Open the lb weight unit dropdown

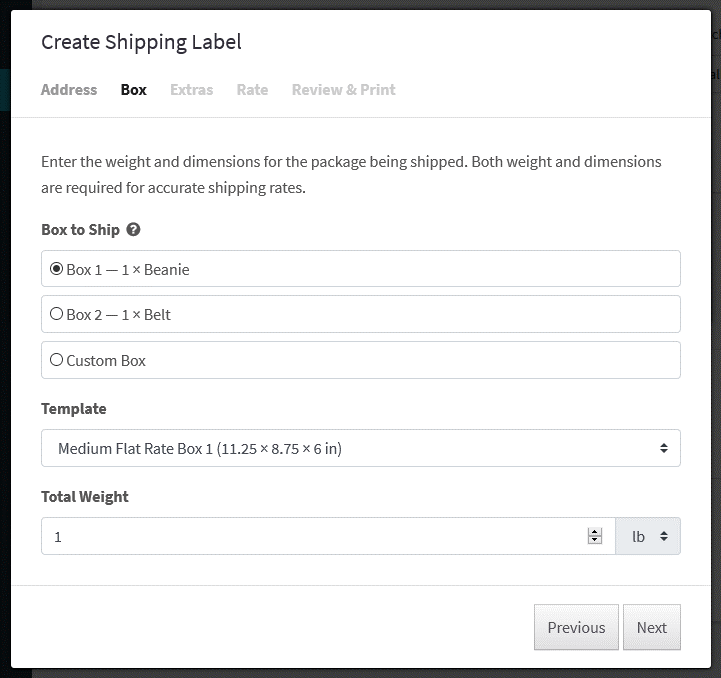click(648, 536)
